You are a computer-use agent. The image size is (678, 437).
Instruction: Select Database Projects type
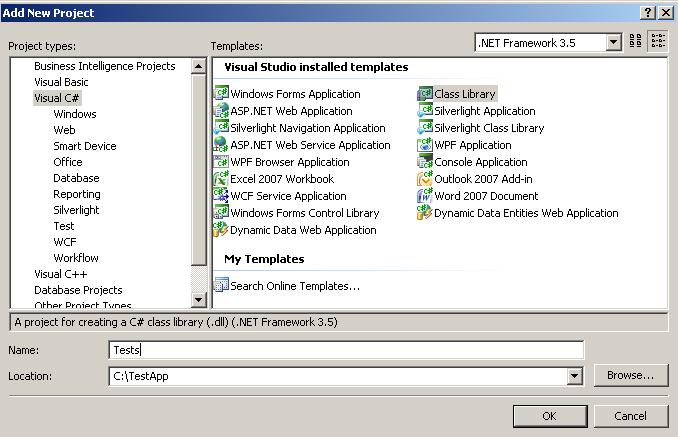coord(78,290)
